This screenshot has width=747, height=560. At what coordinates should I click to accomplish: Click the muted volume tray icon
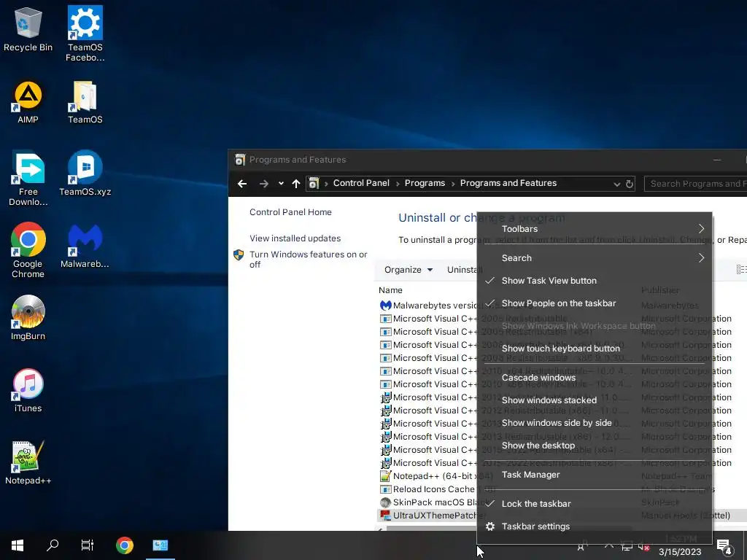click(x=643, y=548)
